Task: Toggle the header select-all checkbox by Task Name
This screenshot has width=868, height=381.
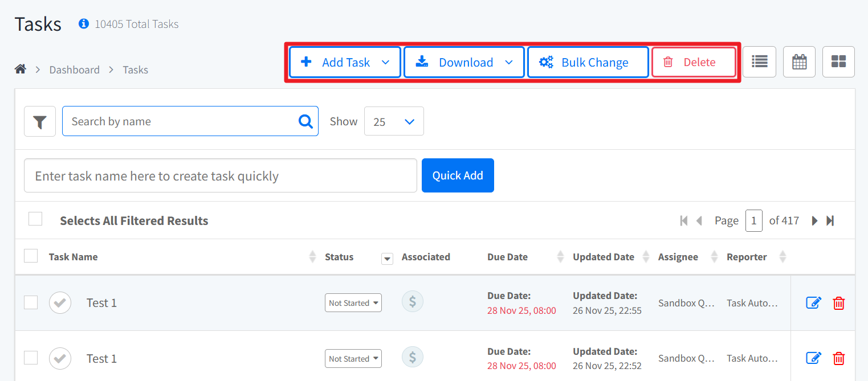Action: click(x=31, y=256)
